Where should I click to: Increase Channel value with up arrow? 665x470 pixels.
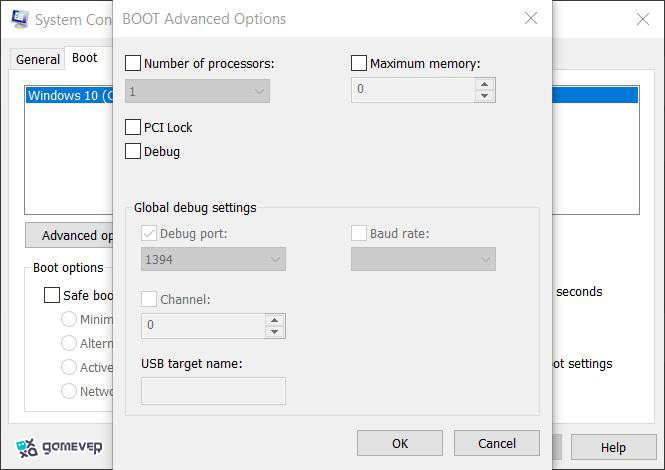[275, 320]
